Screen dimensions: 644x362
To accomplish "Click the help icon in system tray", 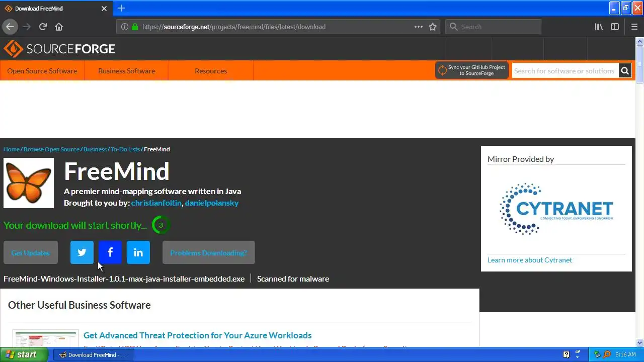I will (x=566, y=354).
